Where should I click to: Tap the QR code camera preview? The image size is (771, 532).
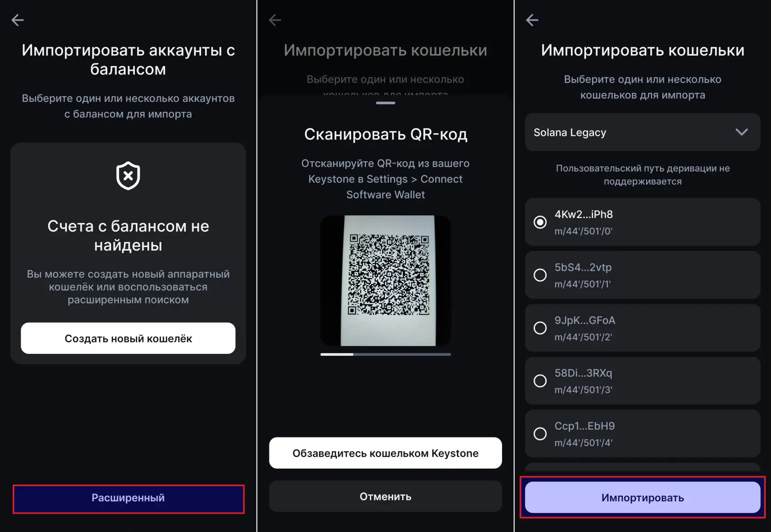coord(385,280)
